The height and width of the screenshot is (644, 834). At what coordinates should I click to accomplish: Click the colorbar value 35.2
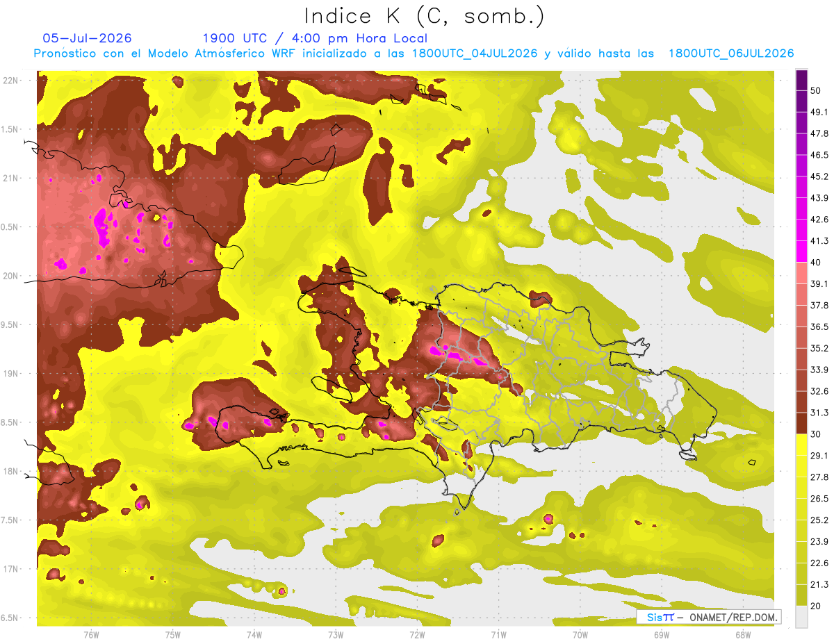pyautogui.click(x=819, y=348)
